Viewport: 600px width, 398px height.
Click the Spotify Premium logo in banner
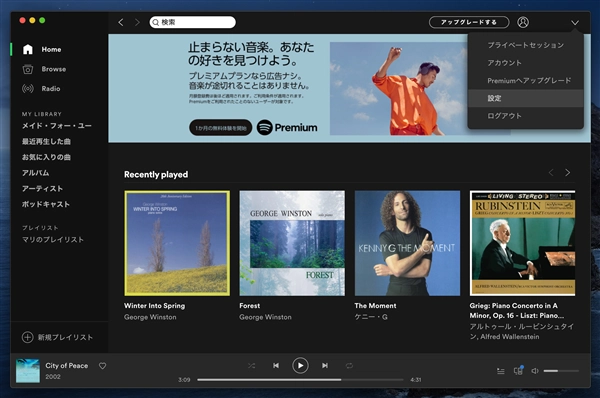pyautogui.click(x=287, y=127)
